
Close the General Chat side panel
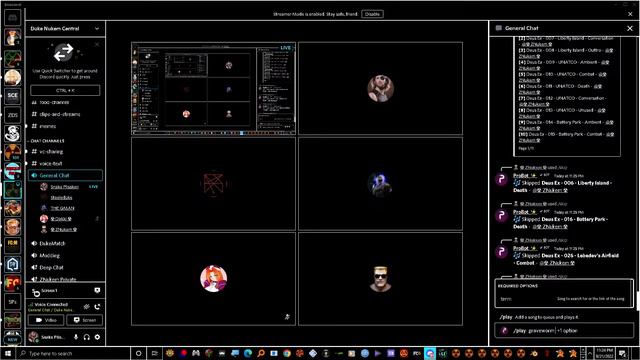coord(630,28)
